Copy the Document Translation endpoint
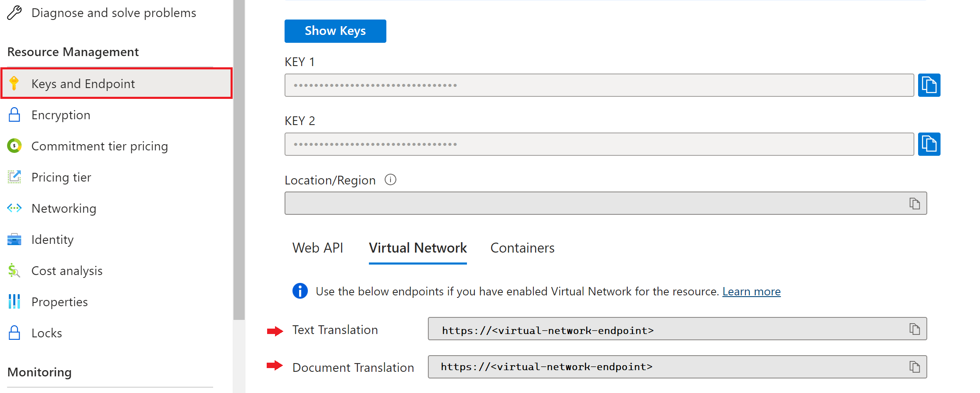This screenshot has width=980, height=393. (914, 366)
